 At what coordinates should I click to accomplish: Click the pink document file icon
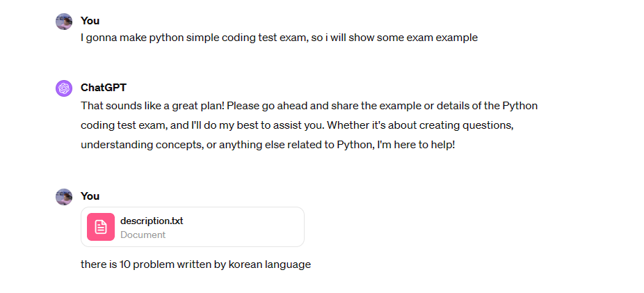101,227
